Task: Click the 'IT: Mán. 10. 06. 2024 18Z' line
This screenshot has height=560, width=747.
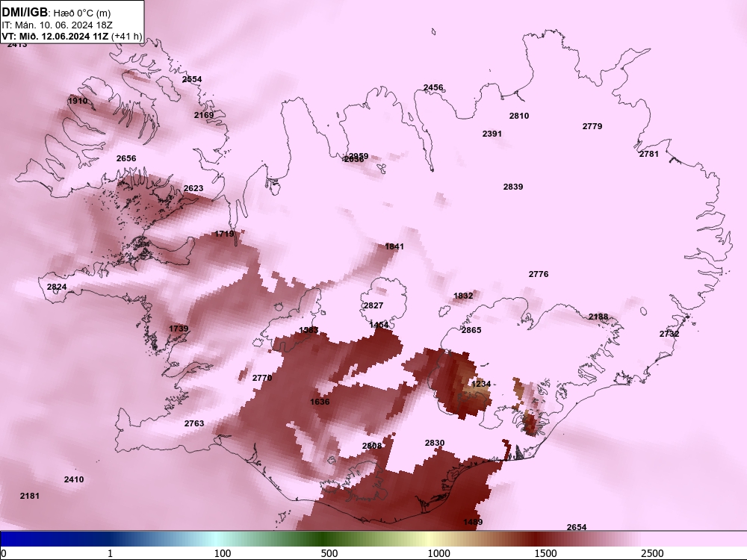Action: (x=57, y=25)
